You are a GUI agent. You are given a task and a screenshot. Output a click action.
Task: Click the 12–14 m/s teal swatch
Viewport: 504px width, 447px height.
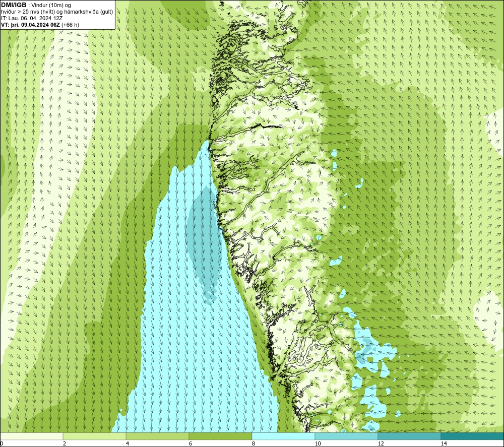tap(409, 436)
